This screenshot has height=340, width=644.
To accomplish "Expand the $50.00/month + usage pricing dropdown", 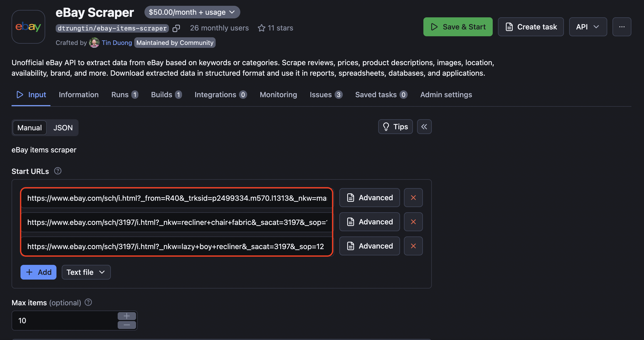I will pyautogui.click(x=192, y=12).
